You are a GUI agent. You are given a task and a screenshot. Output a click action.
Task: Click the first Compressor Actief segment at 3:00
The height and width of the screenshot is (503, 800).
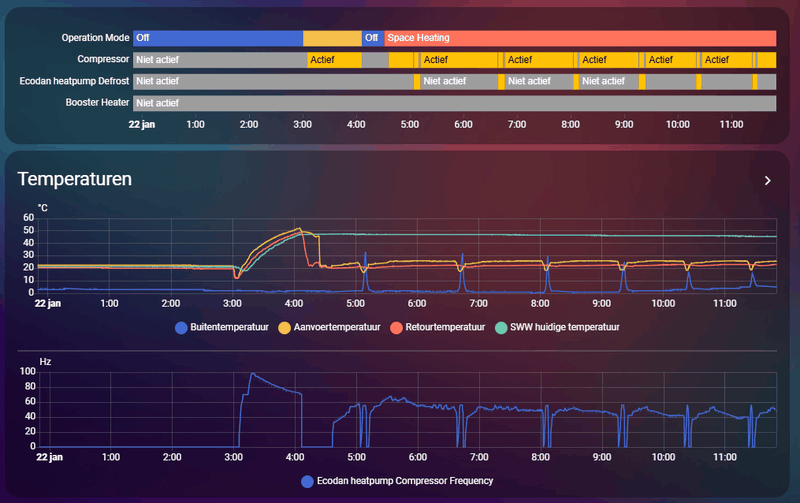(x=334, y=60)
